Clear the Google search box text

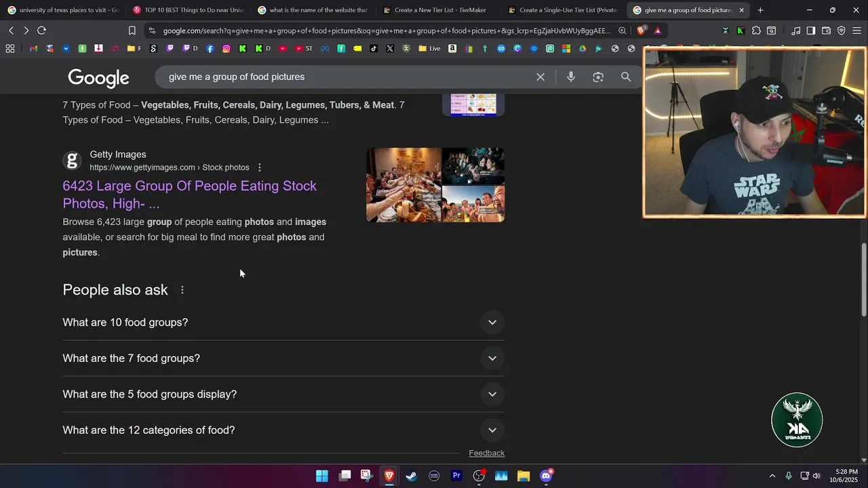point(540,77)
